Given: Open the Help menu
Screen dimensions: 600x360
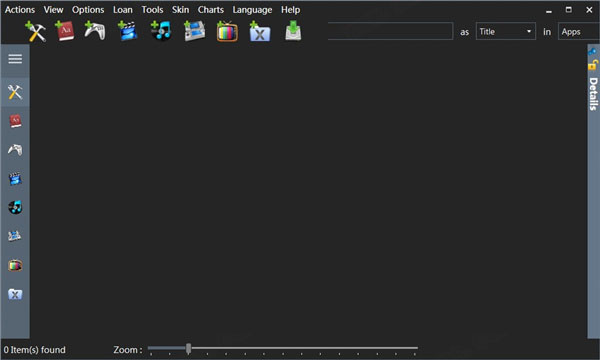Looking at the screenshot, I should 290,10.
